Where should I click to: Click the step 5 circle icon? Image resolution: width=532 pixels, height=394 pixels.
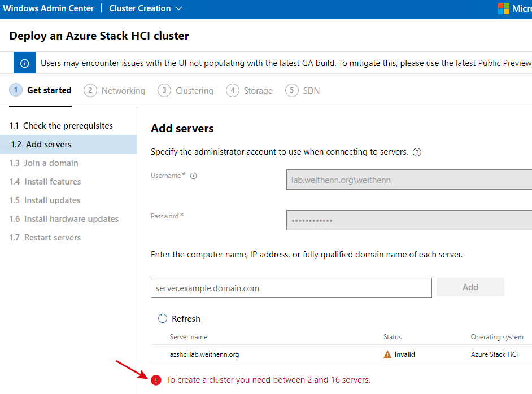point(292,90)
